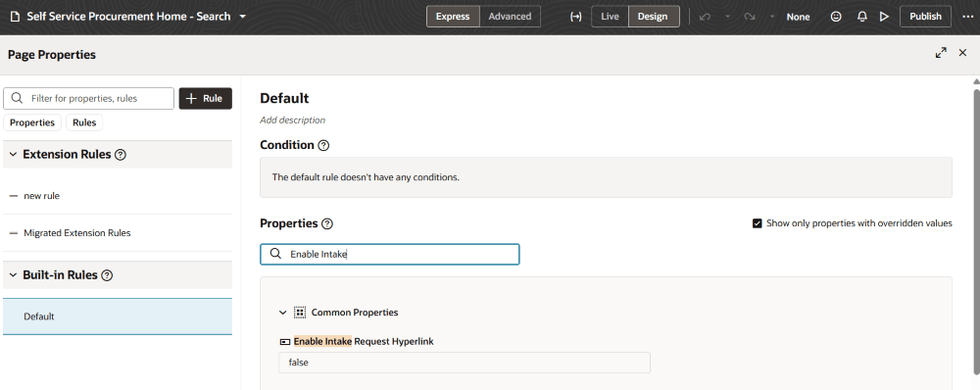The height and width of the screenshot is (390, 980).
Task: Expand the Page Properties panel
Action: (x=941, y=53)
